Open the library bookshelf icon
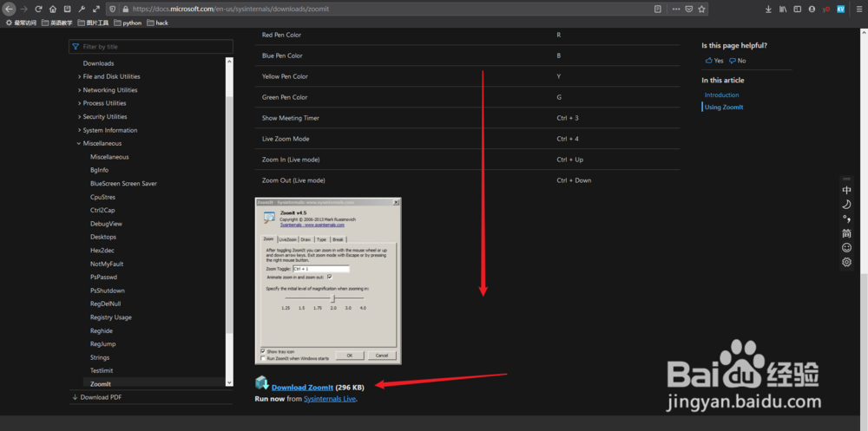 [783, 9]
